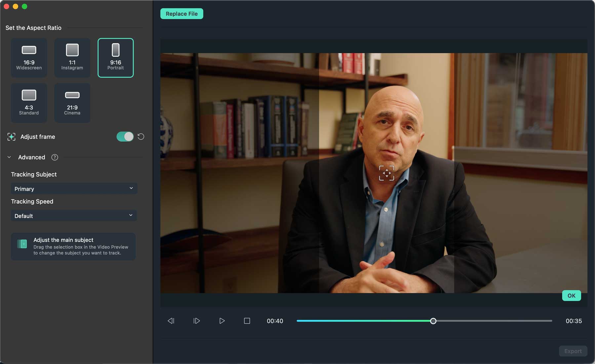Image resolution: width=595 pixels, height=364 pixels.
Task: Select the 9:16 Portrait aspect ratio
Action: [116, 58]
